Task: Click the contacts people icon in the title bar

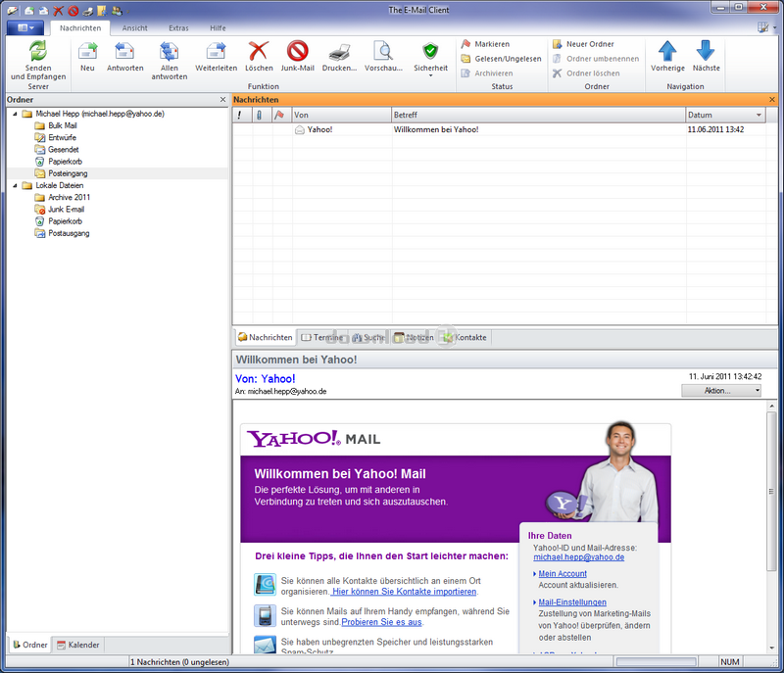Action: click(x=117, y=10)
